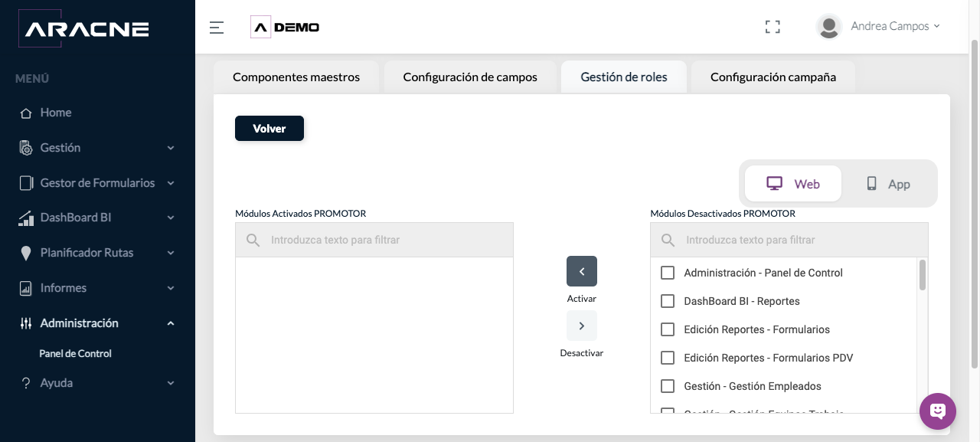
Task: Click the Administración sliders icon
Action: [26, 323]
